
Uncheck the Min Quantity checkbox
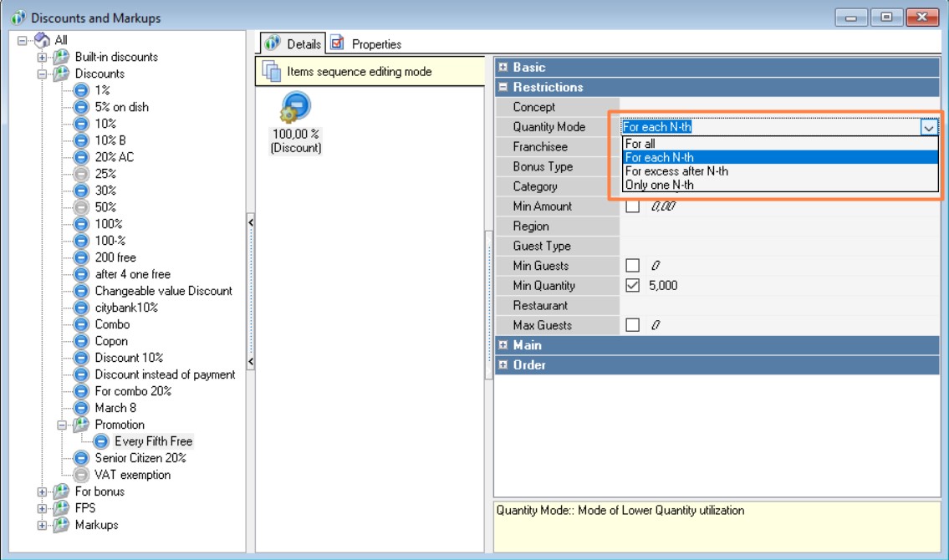pyautogui.click(x=633, y=286)
